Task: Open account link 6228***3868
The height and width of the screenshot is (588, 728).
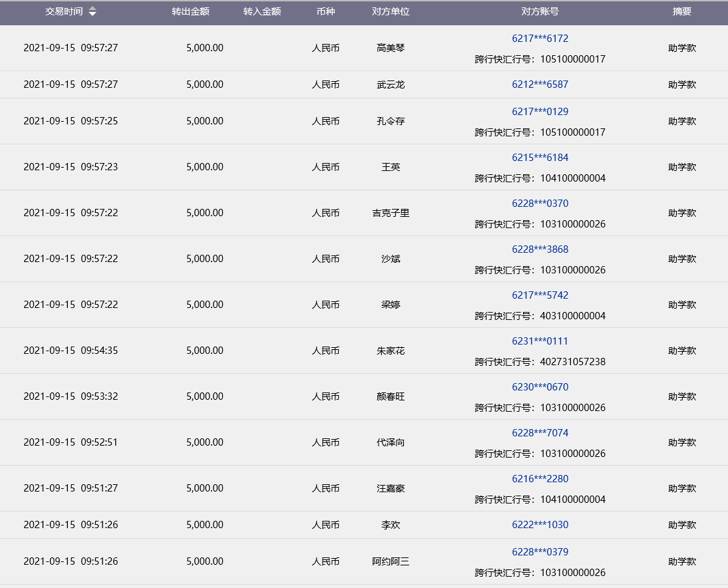Action: click(540, 249)
